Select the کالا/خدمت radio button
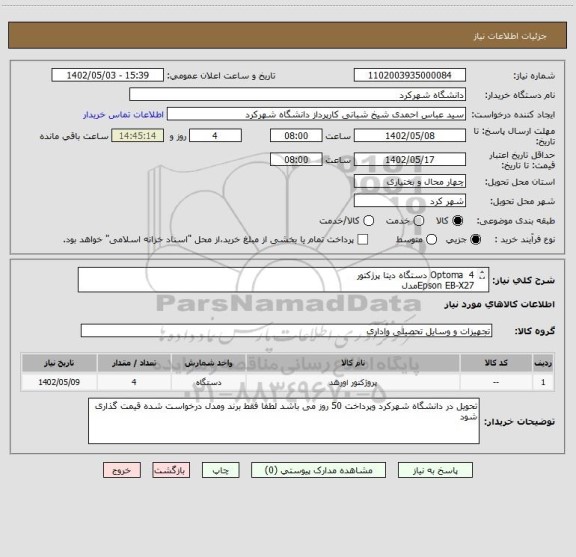The height and width of the screenshot is (557, 576). tap(368, 220)
